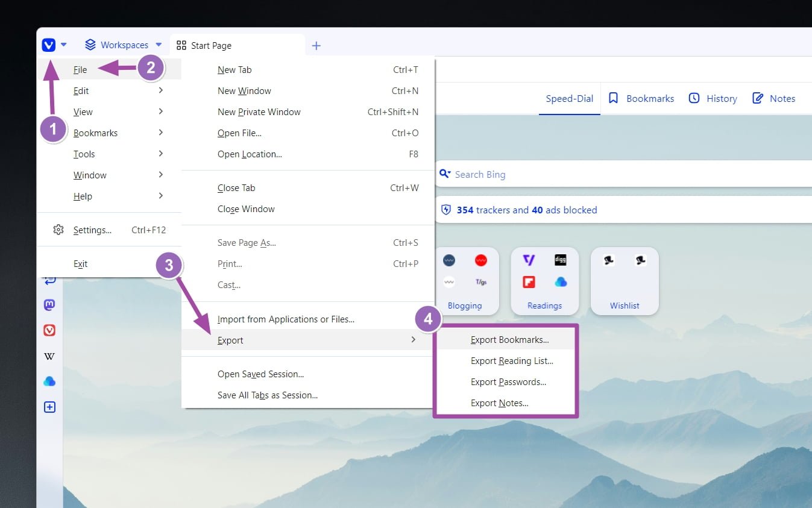Open trackers and ads blocked info

527,210
